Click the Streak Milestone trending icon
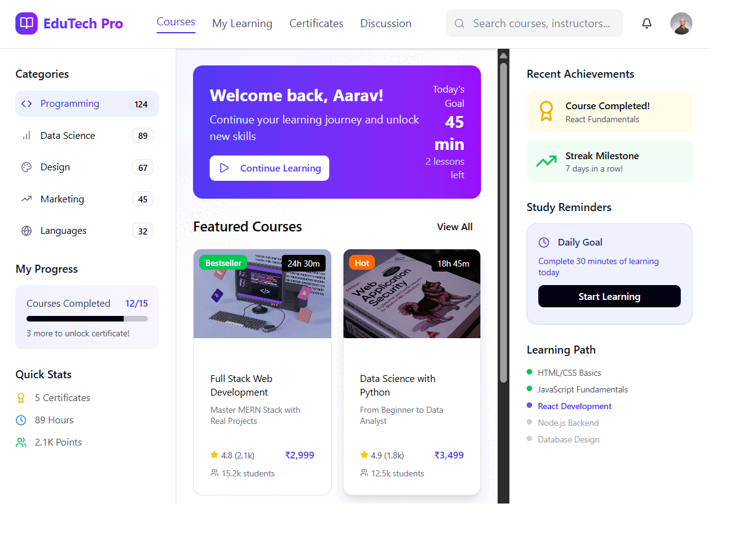The width and height of the screenshot is (756, 535). pos(546,162)
